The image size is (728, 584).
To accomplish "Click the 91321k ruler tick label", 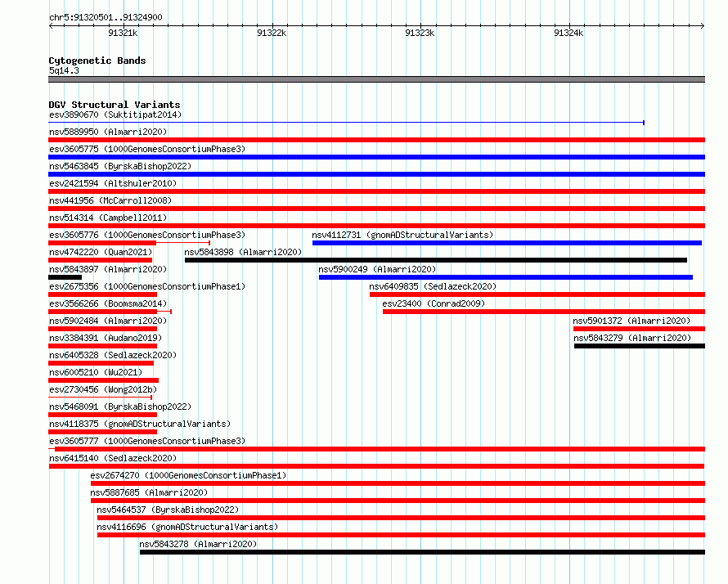I will (123, 33).
